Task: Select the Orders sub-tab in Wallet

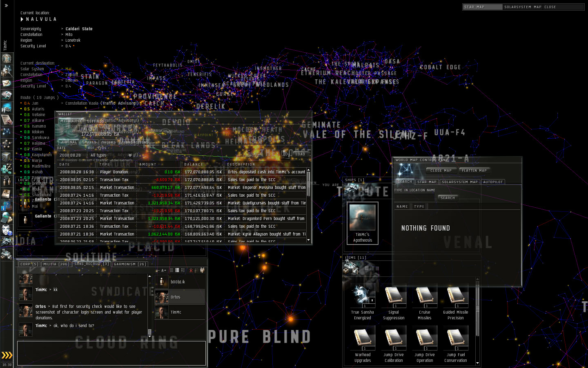Action: coord(109,142)
